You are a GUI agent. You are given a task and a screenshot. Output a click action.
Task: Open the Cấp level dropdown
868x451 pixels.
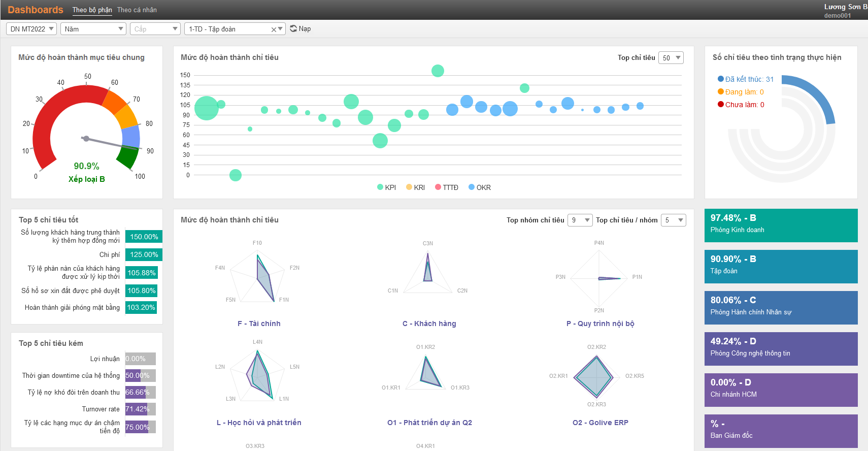coord(155,29)
